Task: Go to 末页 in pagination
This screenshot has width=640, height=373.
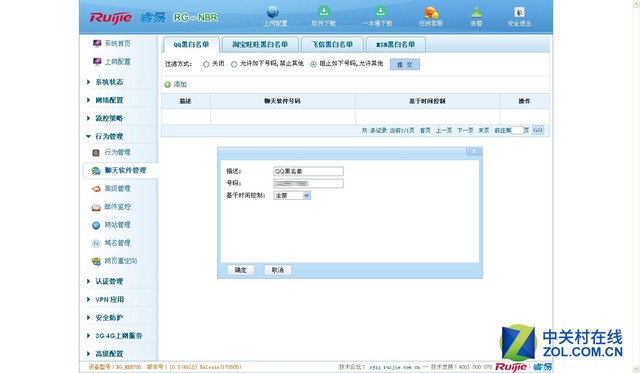Action: pos(484,130)
